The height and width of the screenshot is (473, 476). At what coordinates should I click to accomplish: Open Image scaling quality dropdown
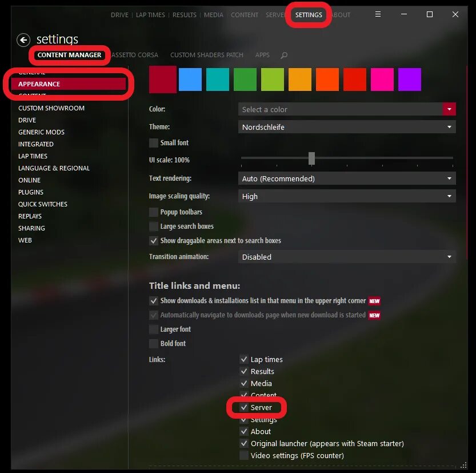click(x=347, y=196)
